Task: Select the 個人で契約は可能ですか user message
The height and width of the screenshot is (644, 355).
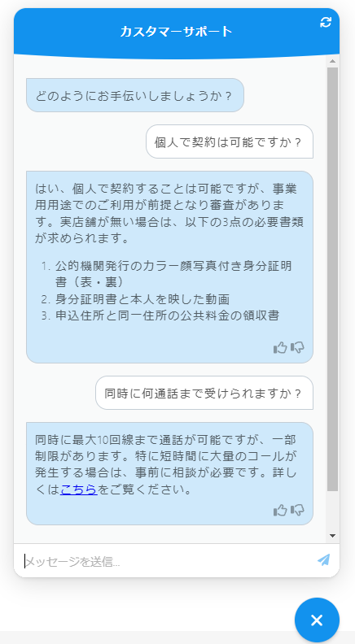Action: coord(230,141)
